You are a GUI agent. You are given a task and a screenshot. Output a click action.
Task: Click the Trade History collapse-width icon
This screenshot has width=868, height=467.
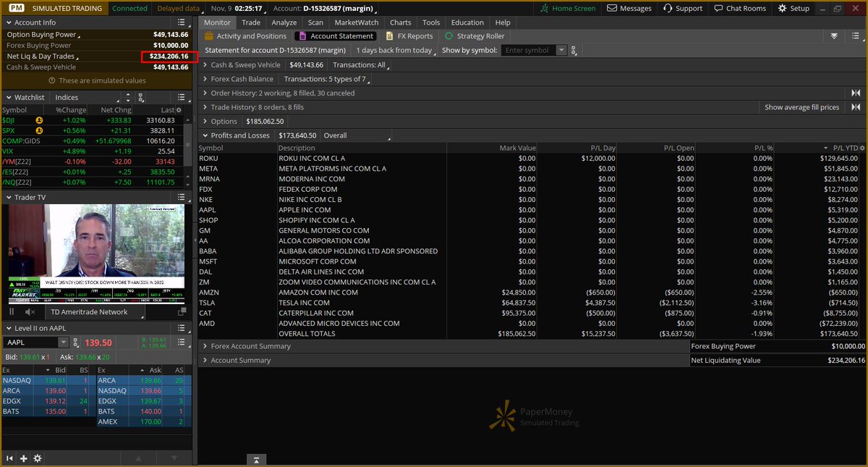(x=856, y=107)
